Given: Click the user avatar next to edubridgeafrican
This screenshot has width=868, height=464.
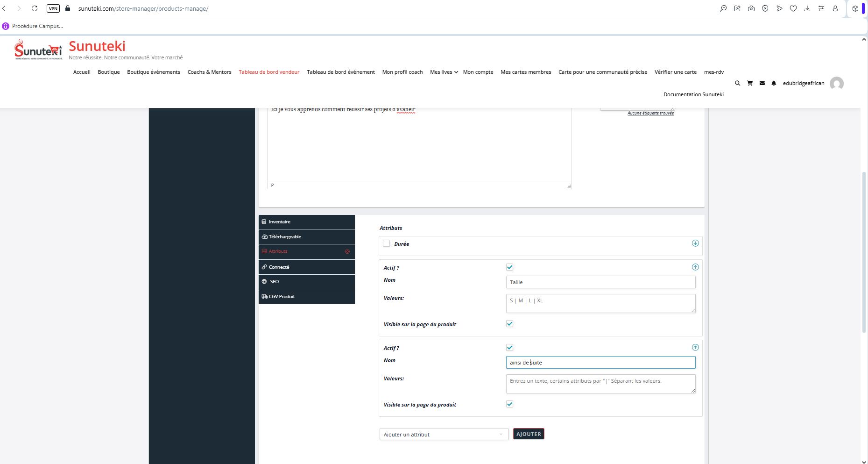Looking at the screenshot, I should [x=836, y=84].
